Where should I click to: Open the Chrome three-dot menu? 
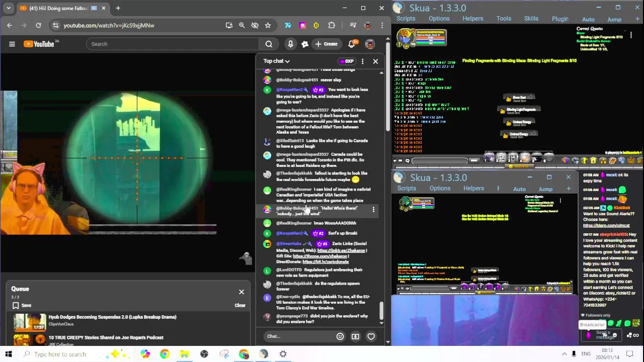pos(382,25)
